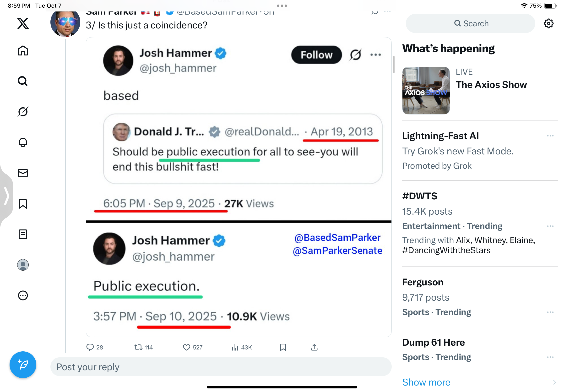Open the Home feed icon
Image resolution: width=564 pixels, height=392 pixels.
pos(23,51)
